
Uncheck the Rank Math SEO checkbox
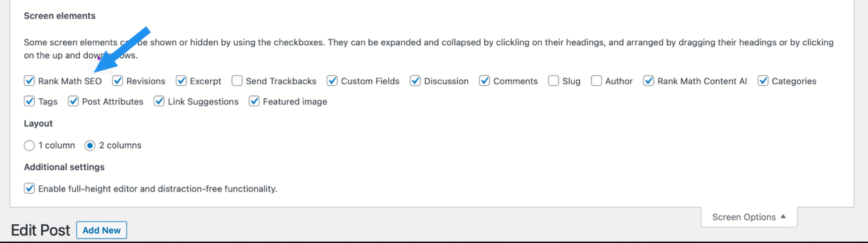[29, 81]
